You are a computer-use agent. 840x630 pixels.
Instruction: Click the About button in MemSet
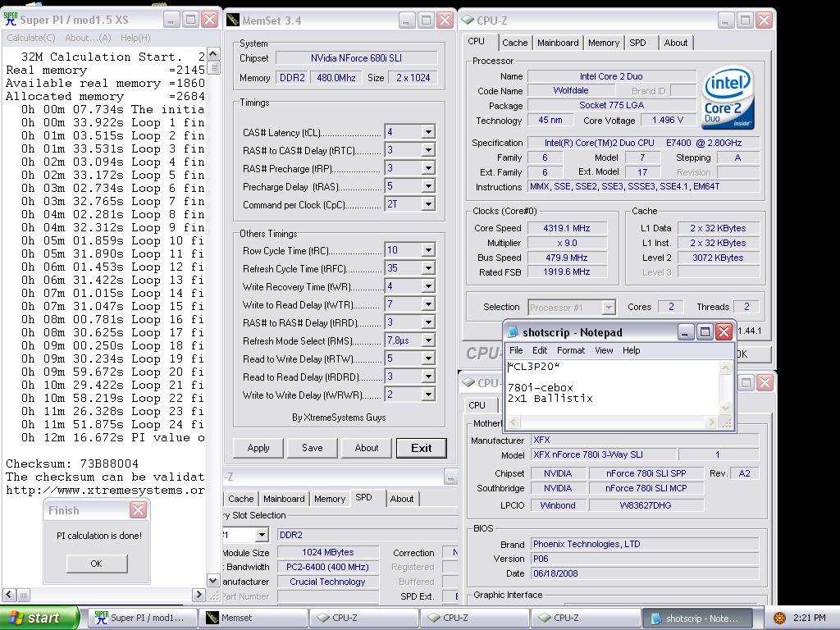tap(367, 448)
